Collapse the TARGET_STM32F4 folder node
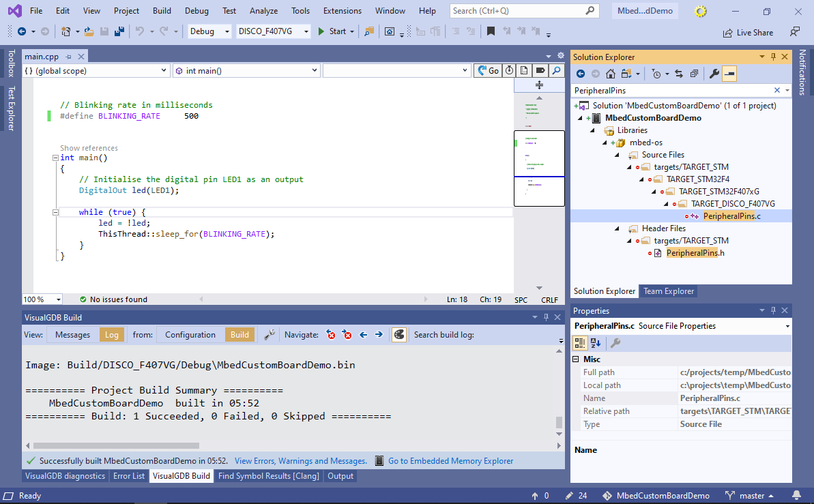This screenshot has width=814, height=504. pyautogui.click(x=641, y=179)
